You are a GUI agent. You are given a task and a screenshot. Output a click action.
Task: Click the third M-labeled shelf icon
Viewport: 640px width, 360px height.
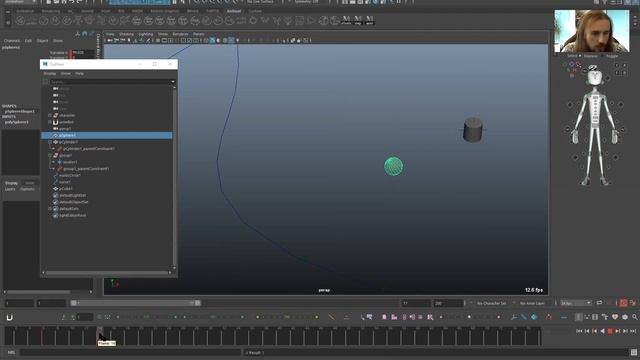(x=369, y=20)
